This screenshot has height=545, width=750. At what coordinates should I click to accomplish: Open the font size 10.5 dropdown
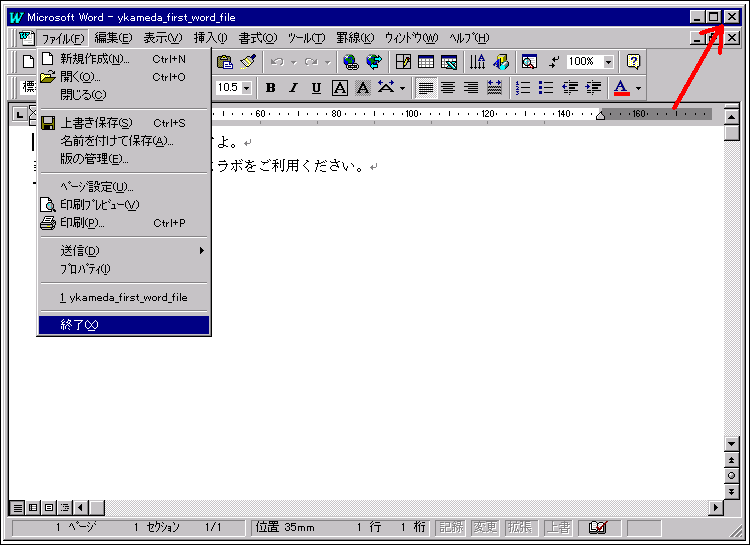[246, 88]
